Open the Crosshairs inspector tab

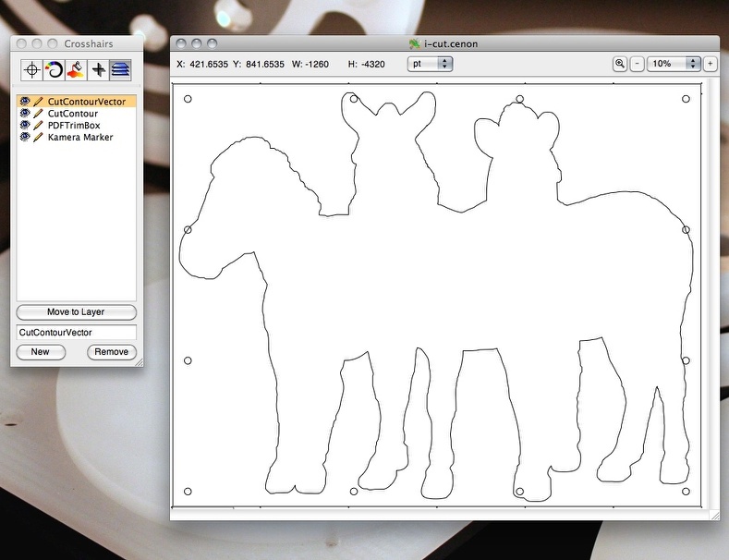pos(32,69)
